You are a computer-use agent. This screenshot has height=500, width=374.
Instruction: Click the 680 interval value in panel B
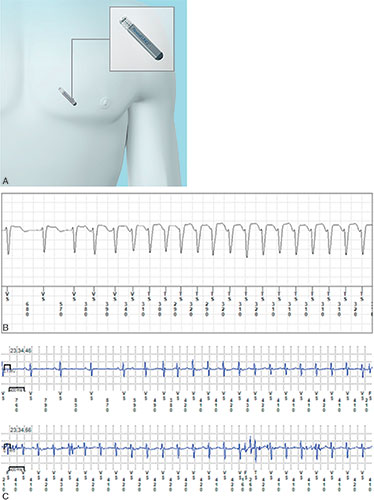tap(27, 309)
